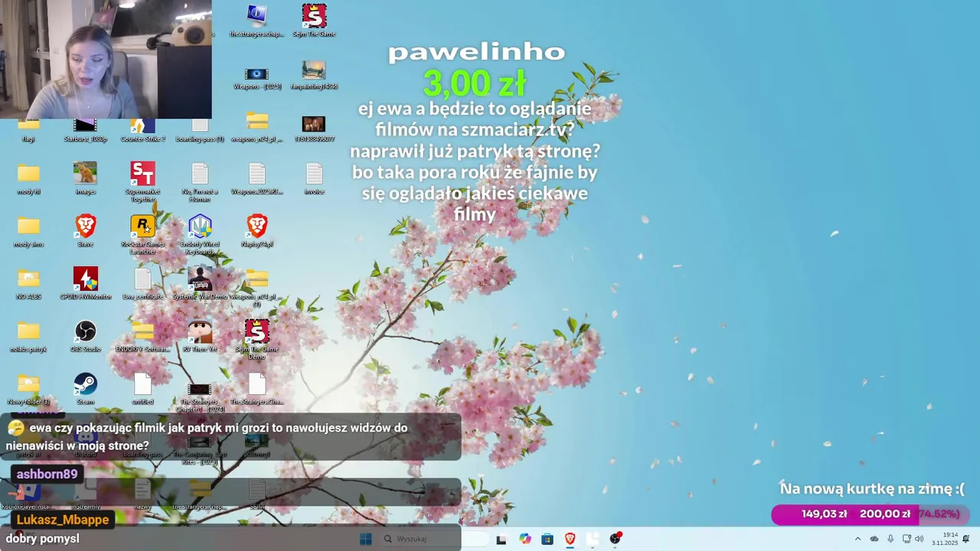The width and height of the screenshot is (980, 551).
Task: Open the untitled file
Action: pyautogui.click(x=142, y=389)
